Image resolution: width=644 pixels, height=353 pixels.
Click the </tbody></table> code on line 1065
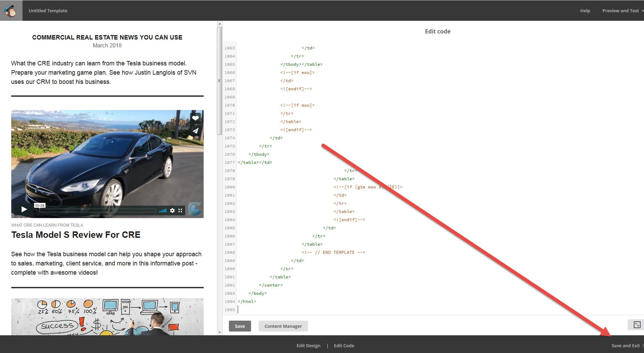tap(302, 64)
